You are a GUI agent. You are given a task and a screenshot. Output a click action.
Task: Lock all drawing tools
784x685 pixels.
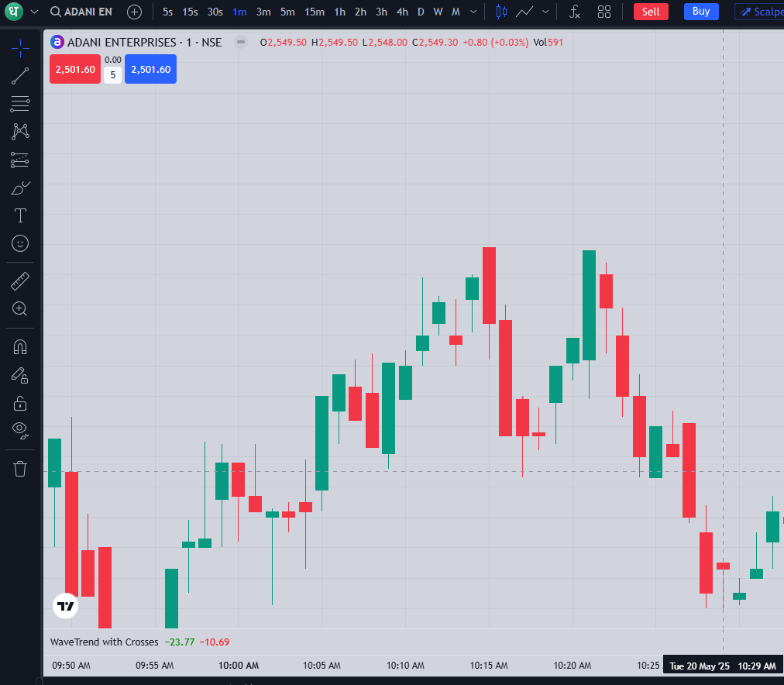20,403
